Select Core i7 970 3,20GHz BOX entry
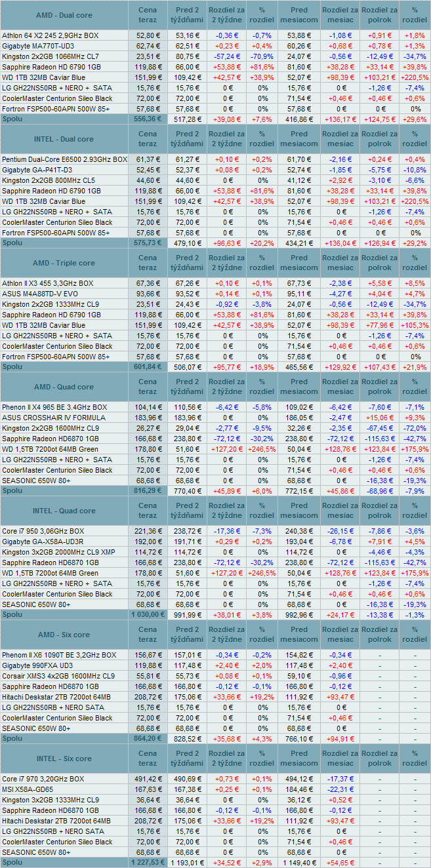431x868 pixels. (x=43, y=779)
